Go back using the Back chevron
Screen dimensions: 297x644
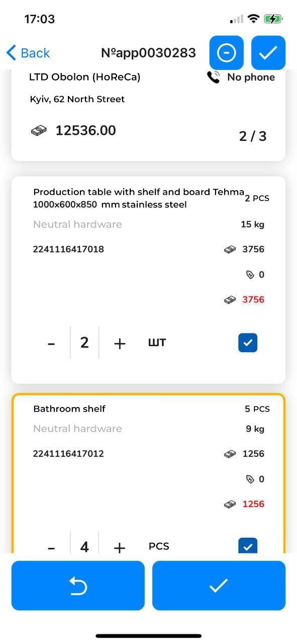coord(28,53)
